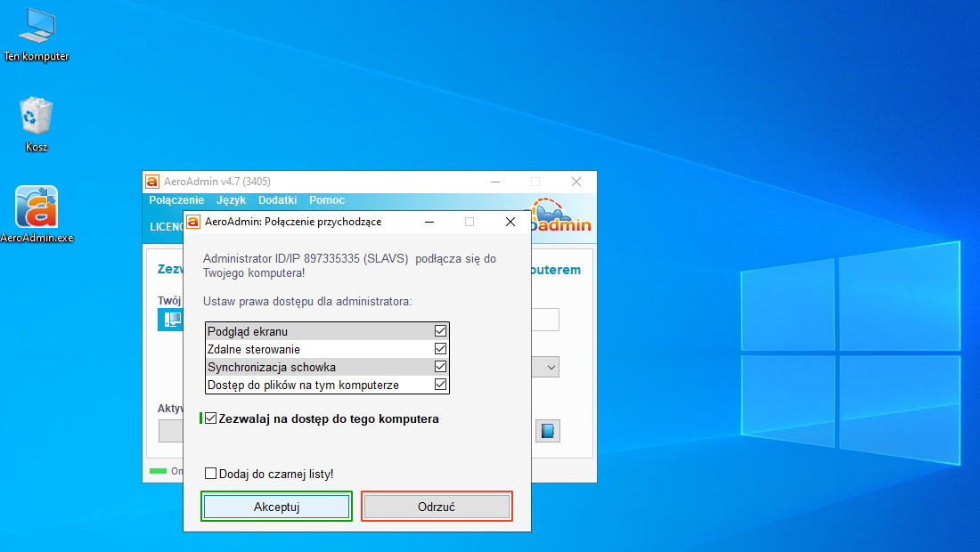Toggle Zezwalaj na dostęp do tego komputera

pos(210,418)
